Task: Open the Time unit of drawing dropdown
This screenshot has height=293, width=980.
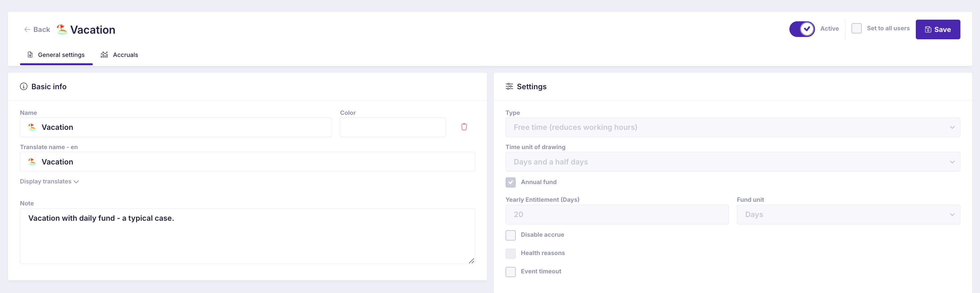Action: tap(732, 162)
